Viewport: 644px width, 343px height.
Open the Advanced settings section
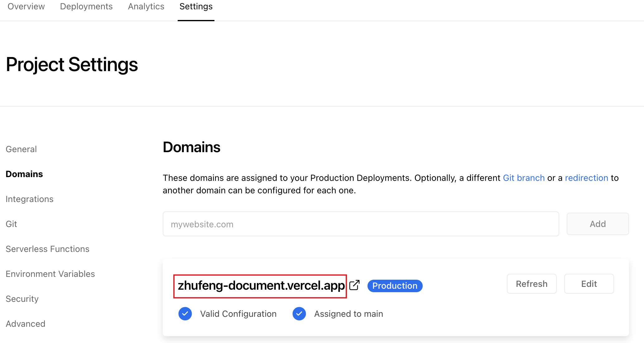coord(26,324)
